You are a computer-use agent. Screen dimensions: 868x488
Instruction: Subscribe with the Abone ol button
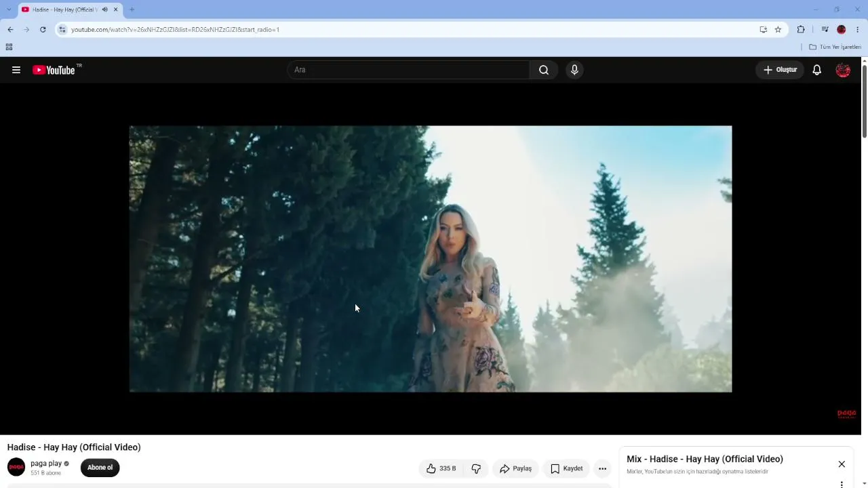(100, 468)
